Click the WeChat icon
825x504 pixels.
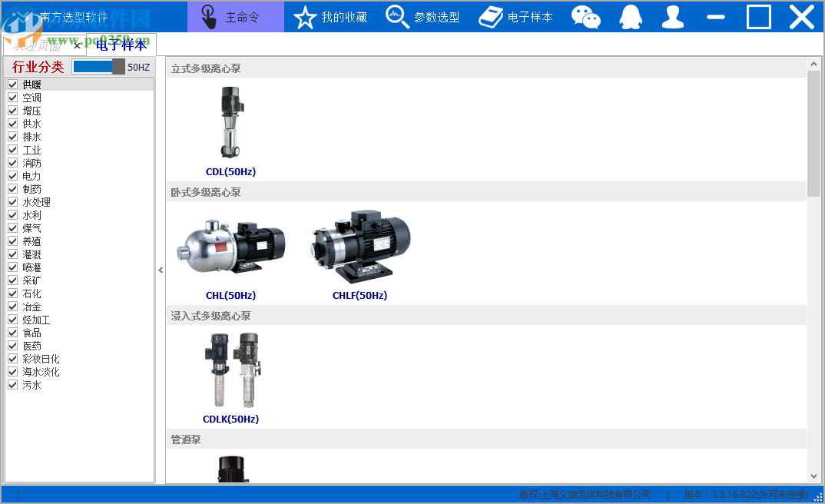586,17
